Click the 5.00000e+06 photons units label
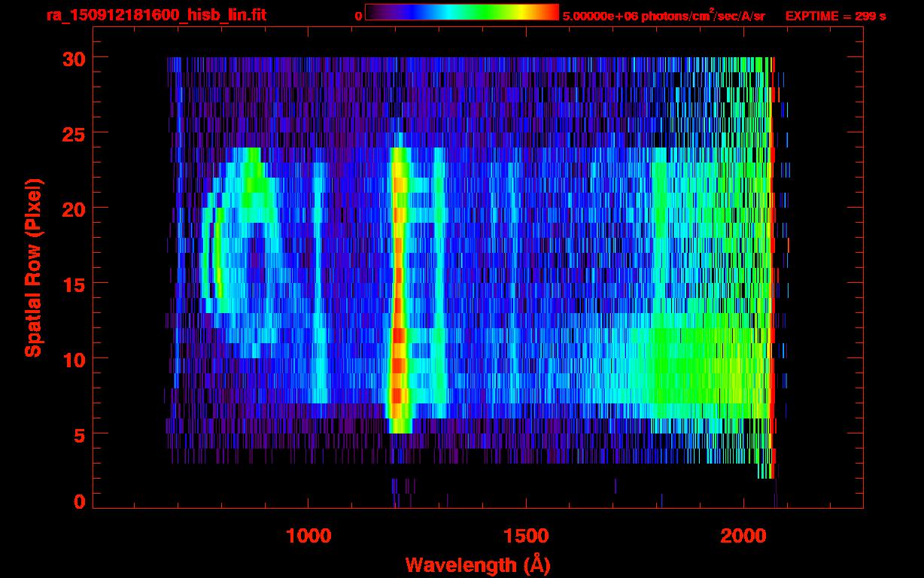 click(664, 15)
